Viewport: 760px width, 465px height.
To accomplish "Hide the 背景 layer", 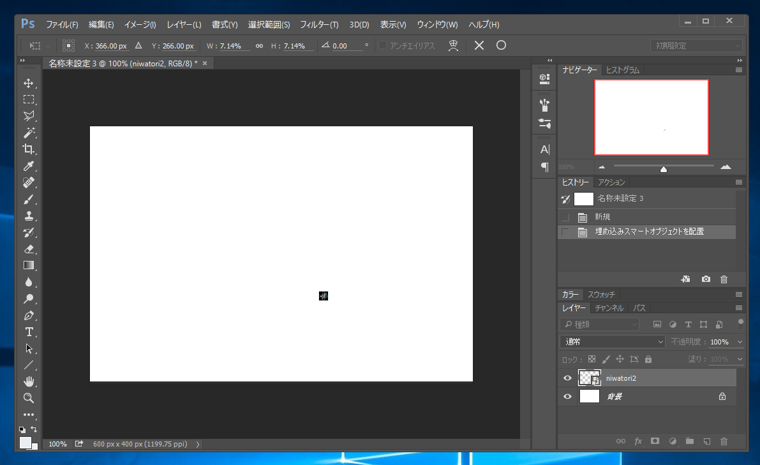I will point(568,397).
